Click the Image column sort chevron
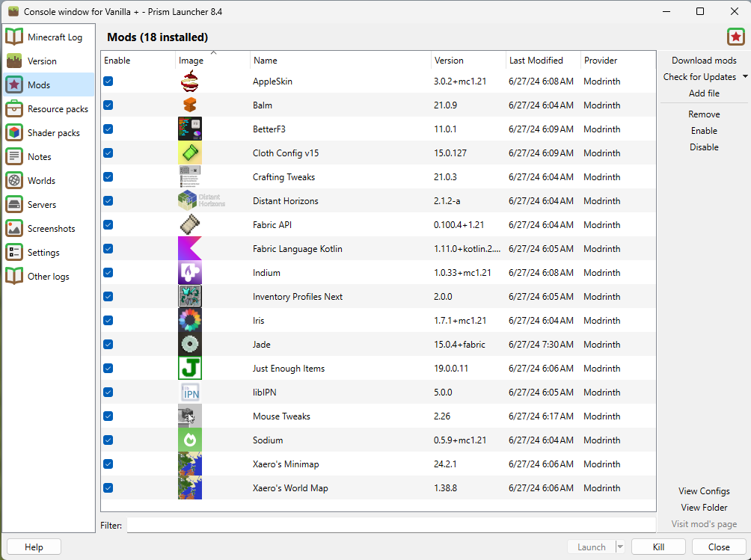Image resolution: width=751 pixels, height=560 pixels. [x=215, y=54]
